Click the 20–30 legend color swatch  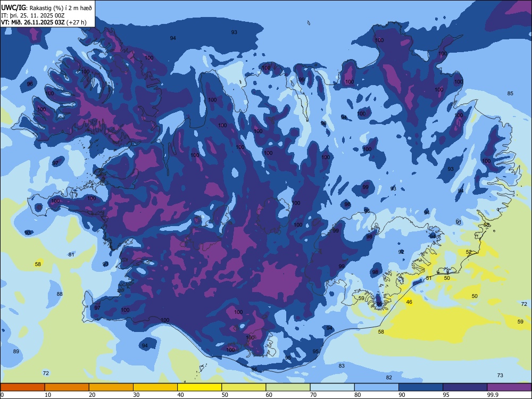[x=111, y=387]
